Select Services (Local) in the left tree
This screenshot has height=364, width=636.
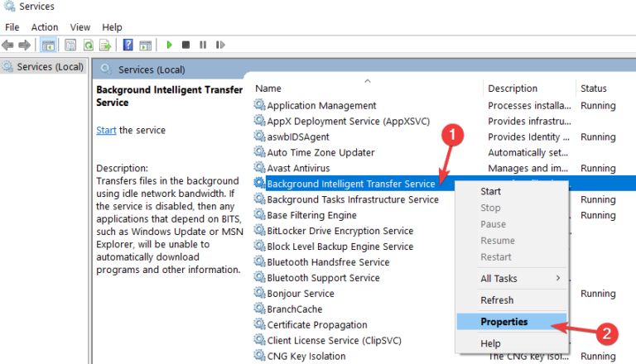pos(48,66)
